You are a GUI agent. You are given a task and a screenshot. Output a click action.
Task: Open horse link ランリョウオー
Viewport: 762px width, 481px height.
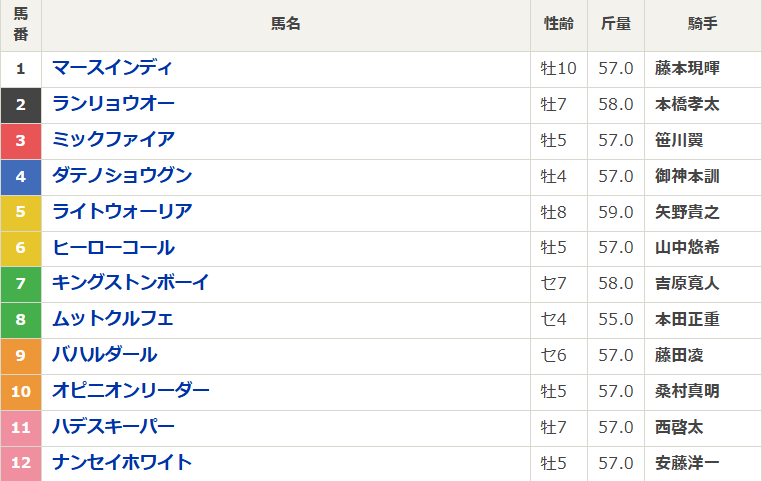click(x=113, y=104)
